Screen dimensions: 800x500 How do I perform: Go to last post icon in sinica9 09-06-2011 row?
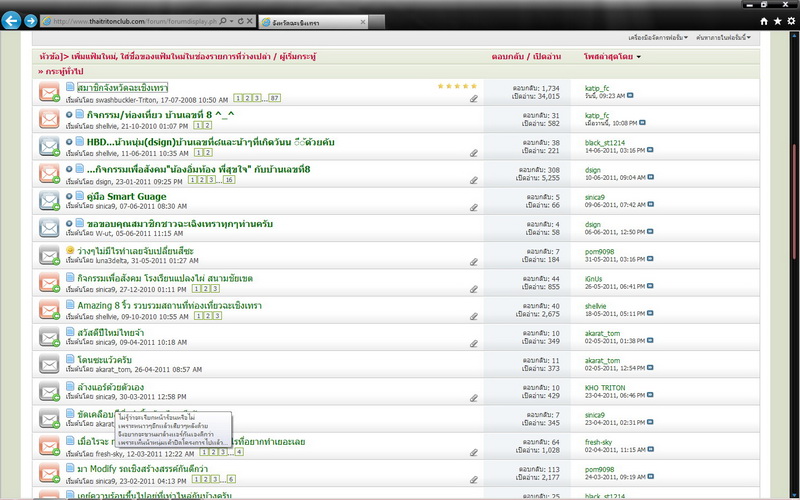pos(651,205)
